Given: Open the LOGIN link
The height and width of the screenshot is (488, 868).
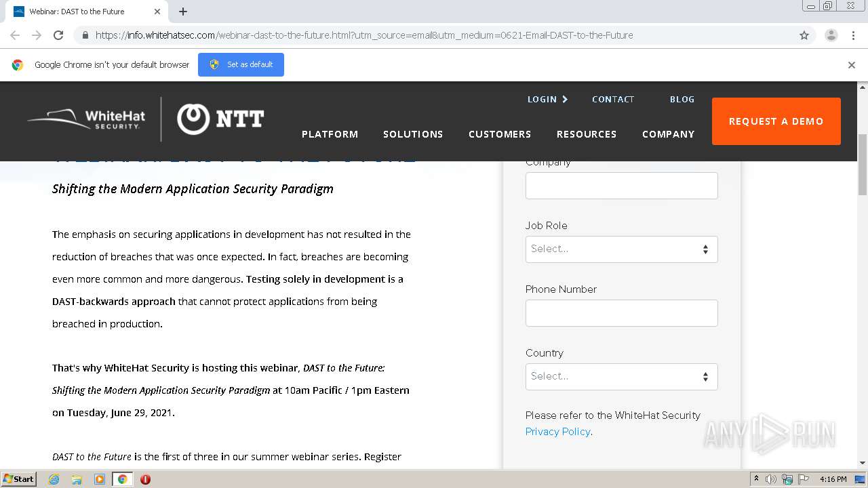Looking at the screenshot, I should click(547, 99).
